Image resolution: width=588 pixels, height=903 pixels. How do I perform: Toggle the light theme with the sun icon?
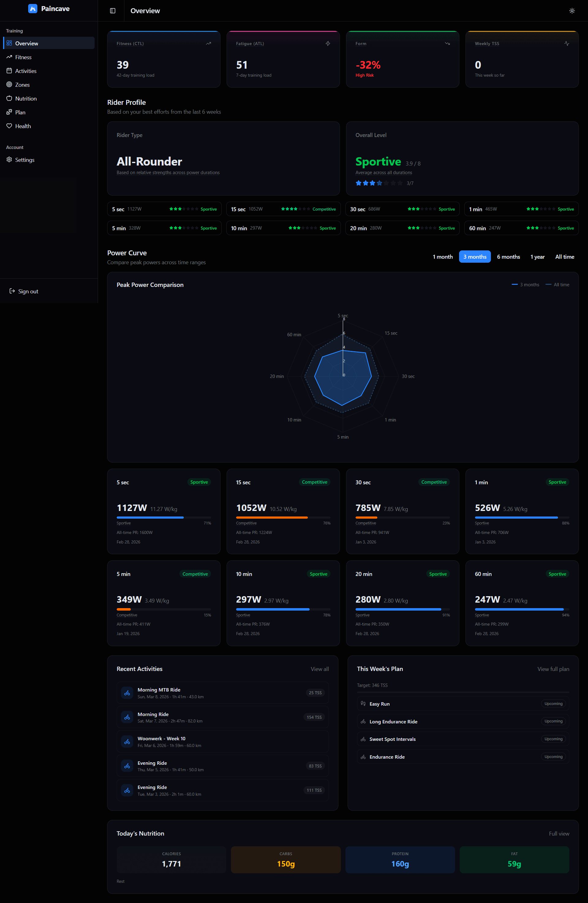click(572, 11)
